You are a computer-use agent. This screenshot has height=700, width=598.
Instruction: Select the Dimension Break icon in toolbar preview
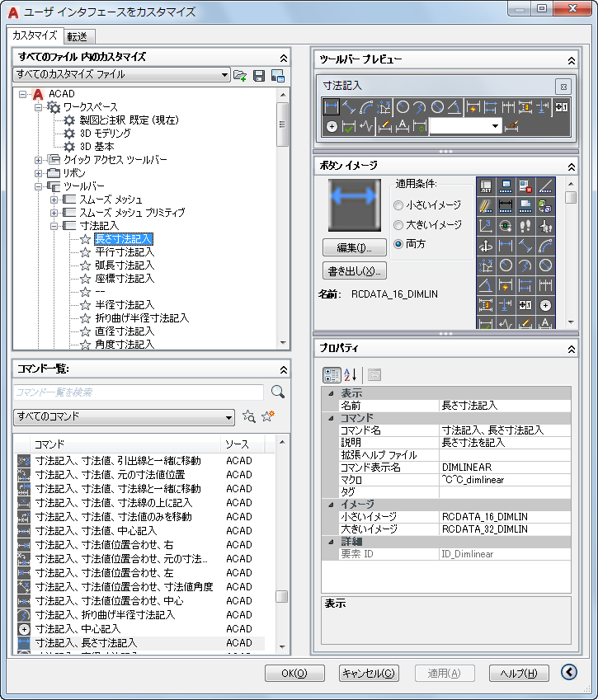pos(543,107)
